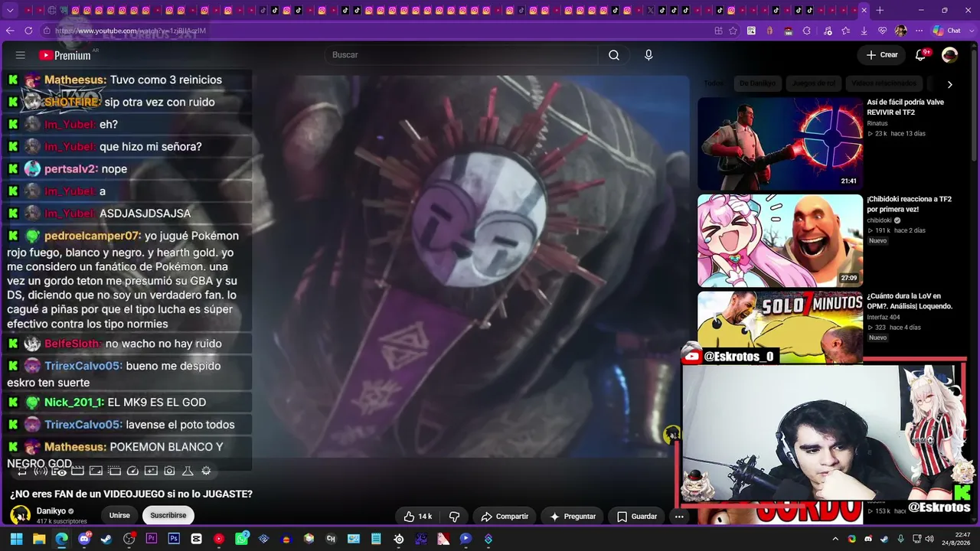Open "¡Chibidoki reacciona a TF2 por primera vez!" title
980x551 pixels.
910,204
